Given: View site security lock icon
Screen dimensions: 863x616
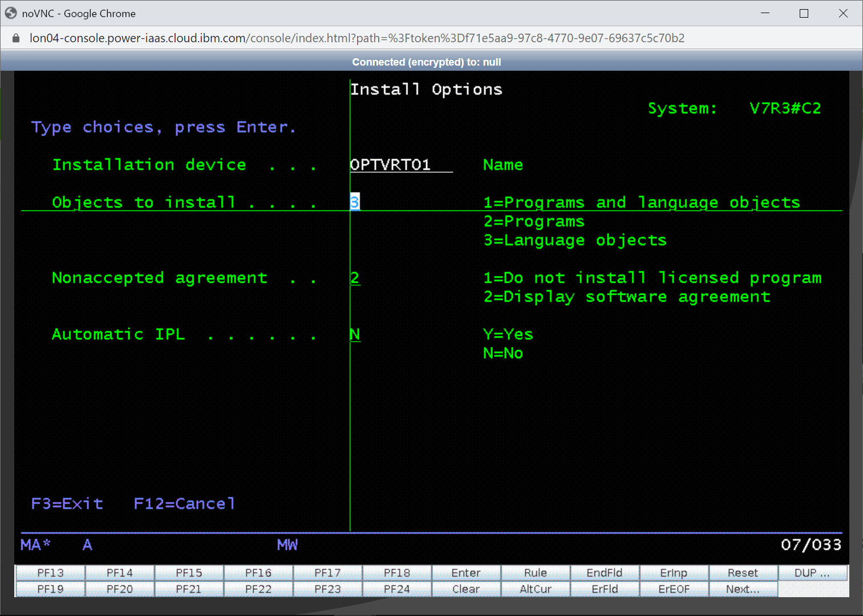Looking at the screenshot, I should 16,38.
